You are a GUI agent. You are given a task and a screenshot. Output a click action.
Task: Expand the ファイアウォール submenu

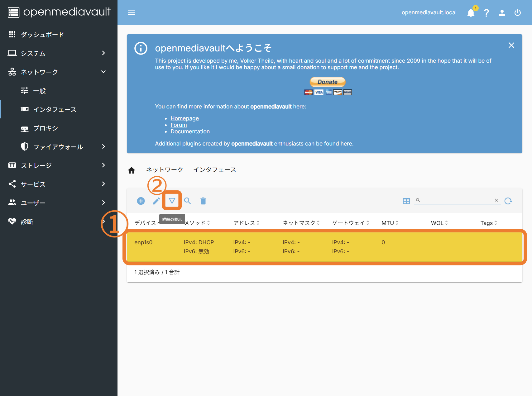click(x=59, y=147)
